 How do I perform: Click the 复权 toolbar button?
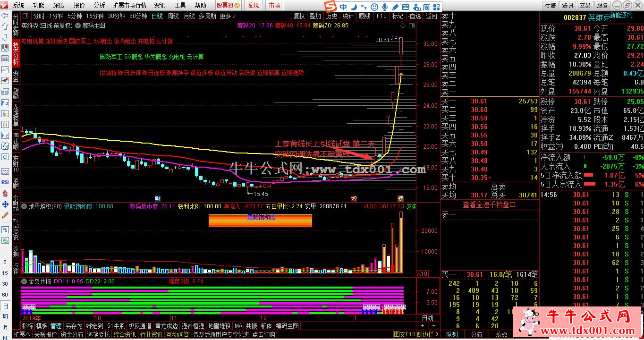[x=299, y=16]
